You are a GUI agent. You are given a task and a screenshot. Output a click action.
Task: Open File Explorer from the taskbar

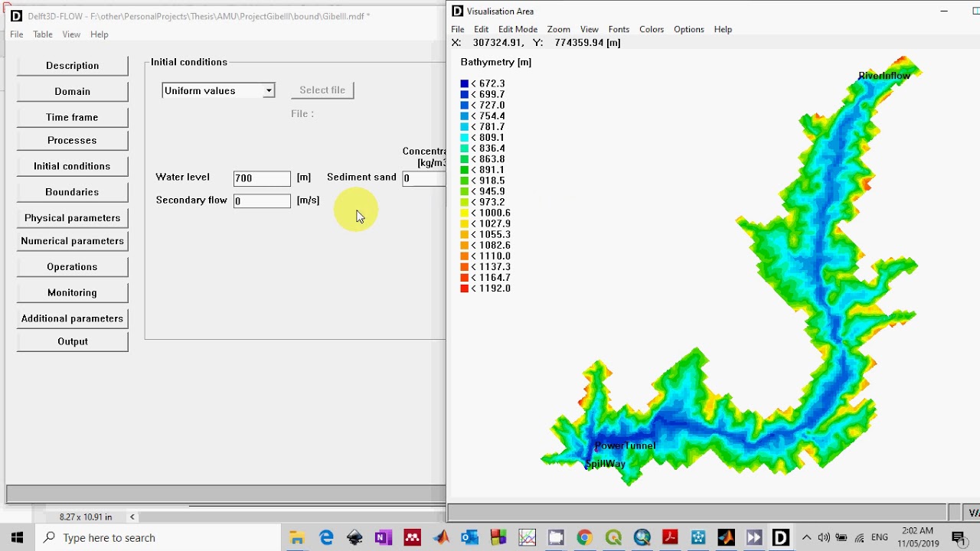click(297, 538)
